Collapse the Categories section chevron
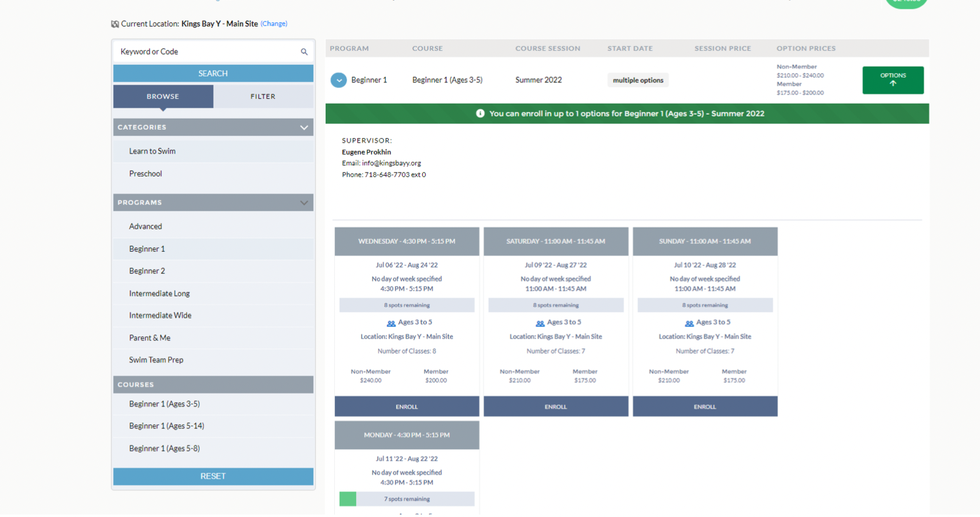Screen dimensions: 980x517 [304, 127]
